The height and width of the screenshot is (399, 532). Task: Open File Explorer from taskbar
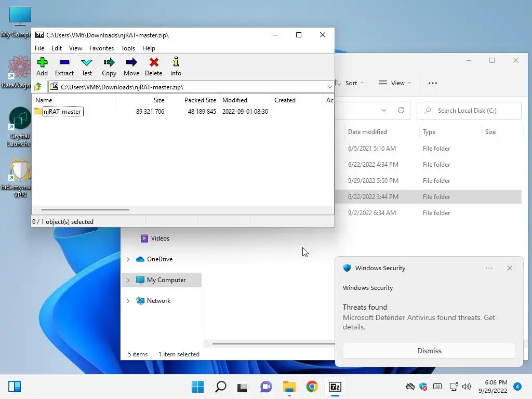point(289,387)
